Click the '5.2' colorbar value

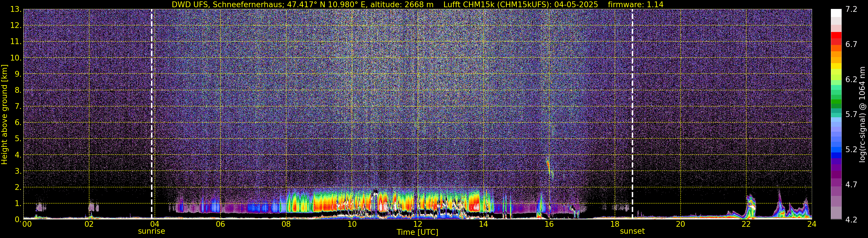click(851, 150)
